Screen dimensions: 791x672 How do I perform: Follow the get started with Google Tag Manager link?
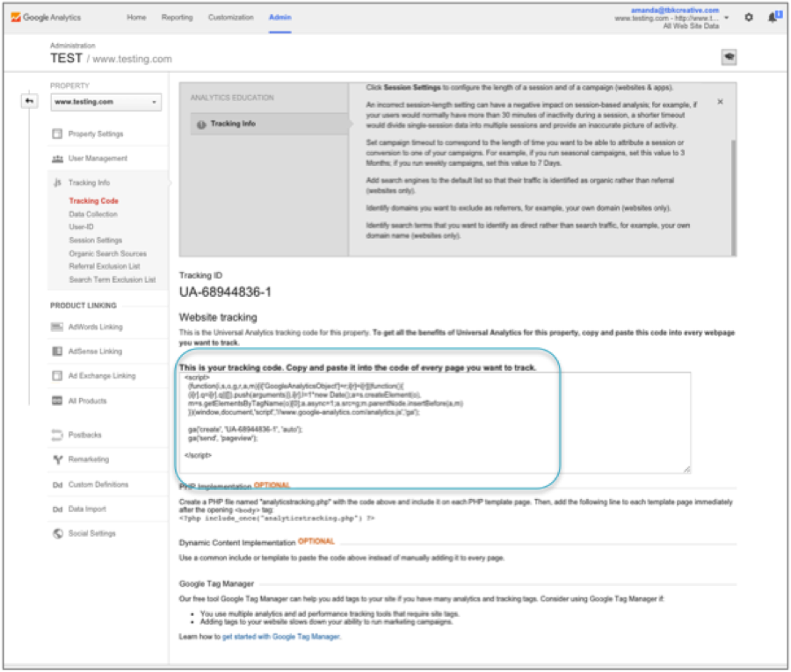[x=281, y=637]
